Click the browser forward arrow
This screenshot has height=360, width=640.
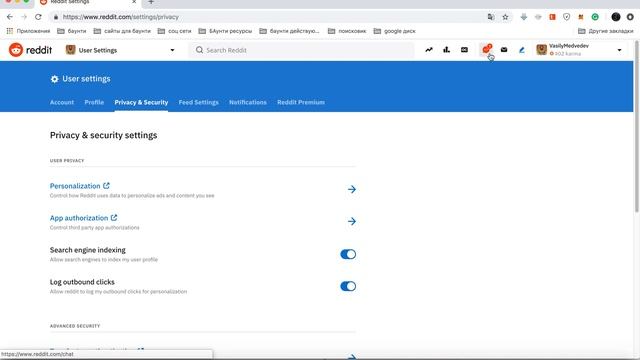pyautogui.click(x=24, y=17)
